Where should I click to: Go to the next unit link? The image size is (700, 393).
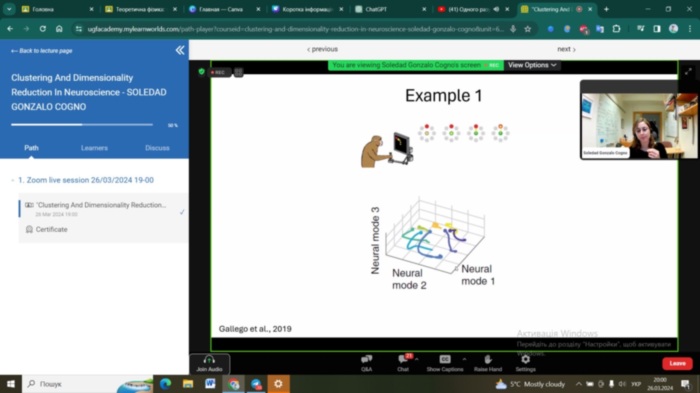(566, 49)
